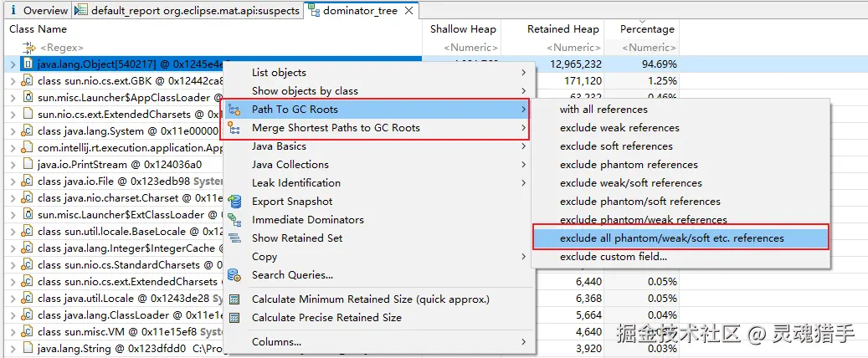This screenshot has height=358, width=868.
Task: Choose exclude all phantom/weak/soft etc. references
Action: coord(681,238)
